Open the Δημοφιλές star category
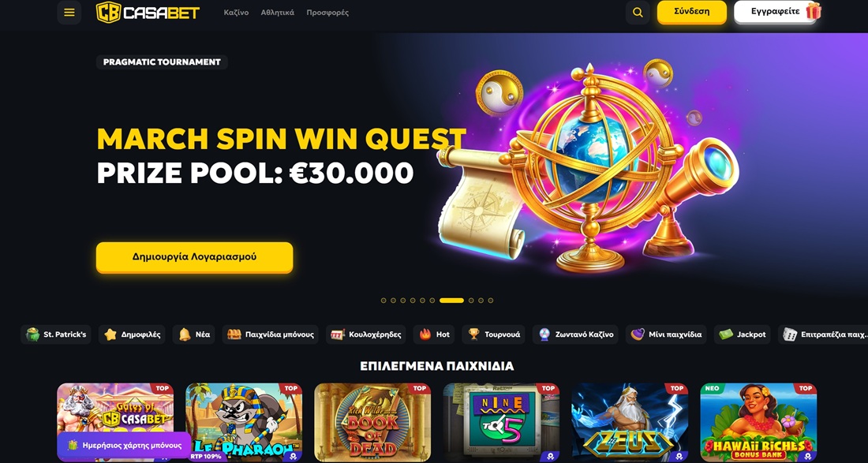The image size is (868, 463). [x=132, y=334]
